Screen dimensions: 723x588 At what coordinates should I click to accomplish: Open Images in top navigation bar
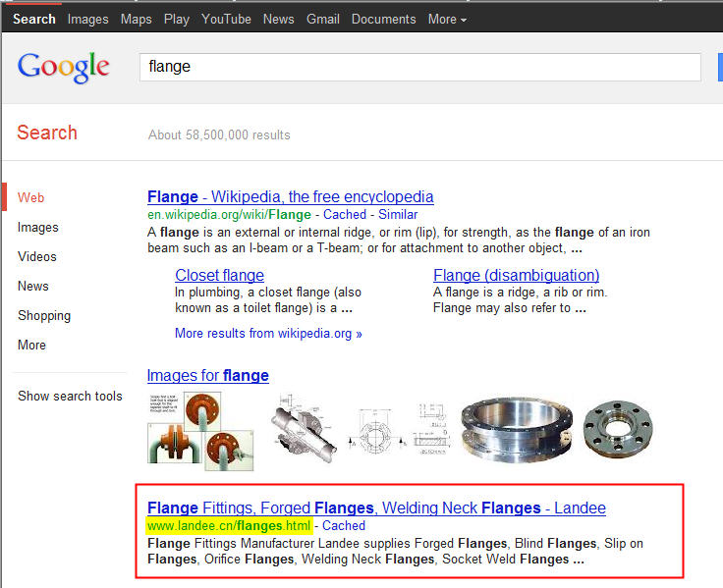click(87, 19)
